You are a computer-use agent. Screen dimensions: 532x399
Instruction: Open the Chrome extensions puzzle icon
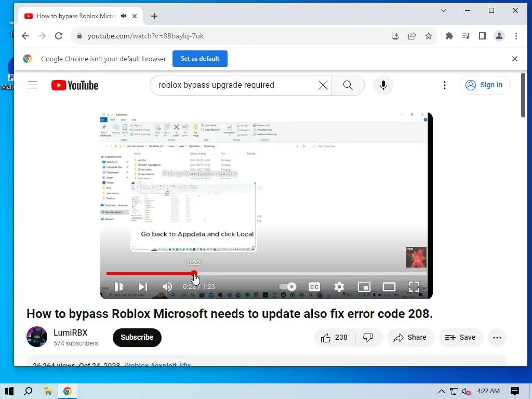point(449,36)
